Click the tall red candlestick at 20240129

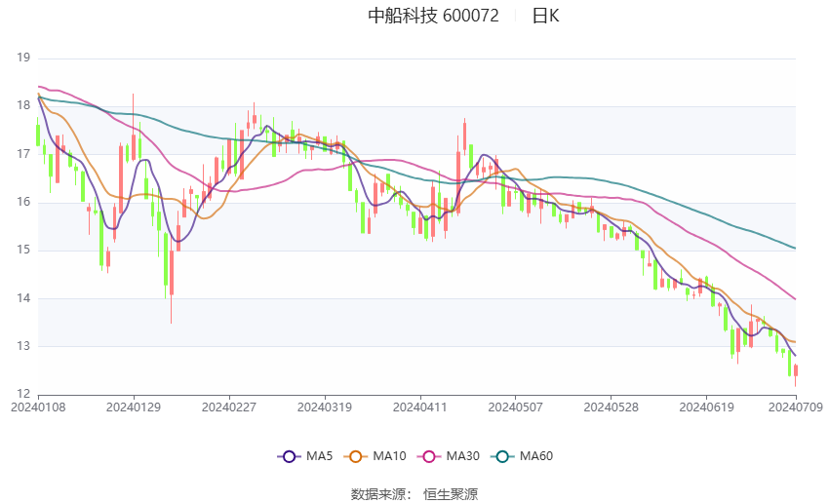pyautogui.click(x=134, y=147)
